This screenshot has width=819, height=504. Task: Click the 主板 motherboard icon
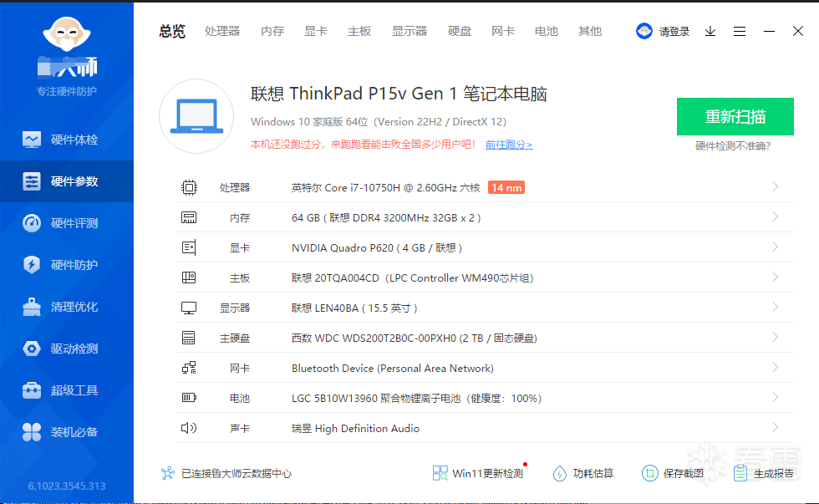coord(189,277)
